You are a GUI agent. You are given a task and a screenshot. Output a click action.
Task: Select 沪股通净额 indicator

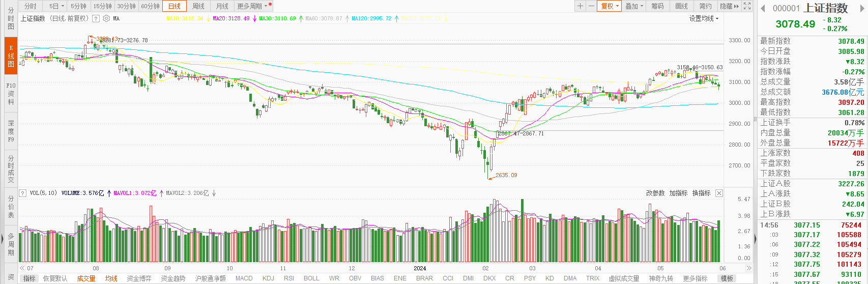pos(210,278)
